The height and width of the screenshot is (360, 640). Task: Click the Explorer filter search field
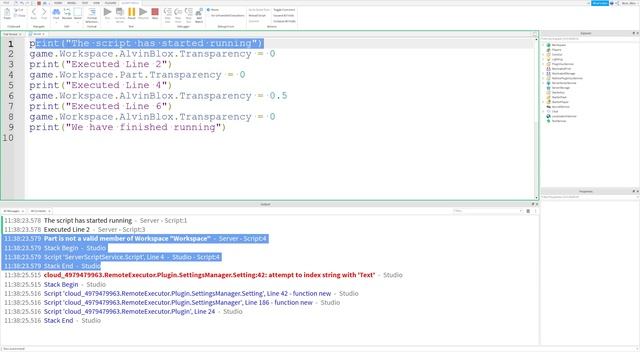click(x=590, y=39)
